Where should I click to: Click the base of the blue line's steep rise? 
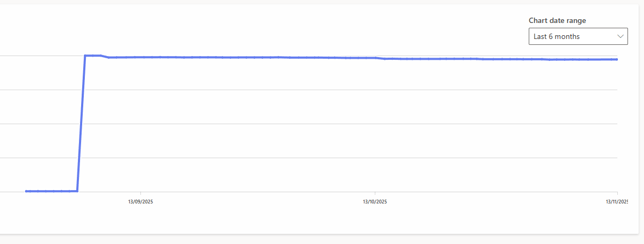(77, 191)
